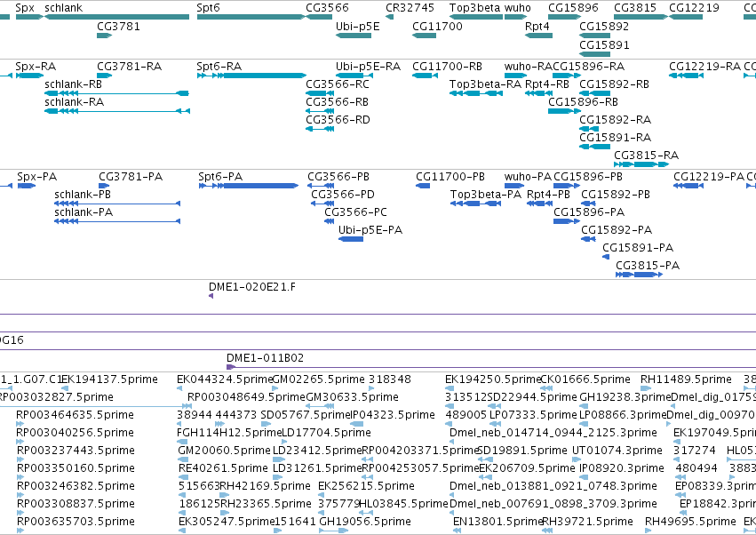Click the 'Top3beta' gene label

(x=475, y=8)
